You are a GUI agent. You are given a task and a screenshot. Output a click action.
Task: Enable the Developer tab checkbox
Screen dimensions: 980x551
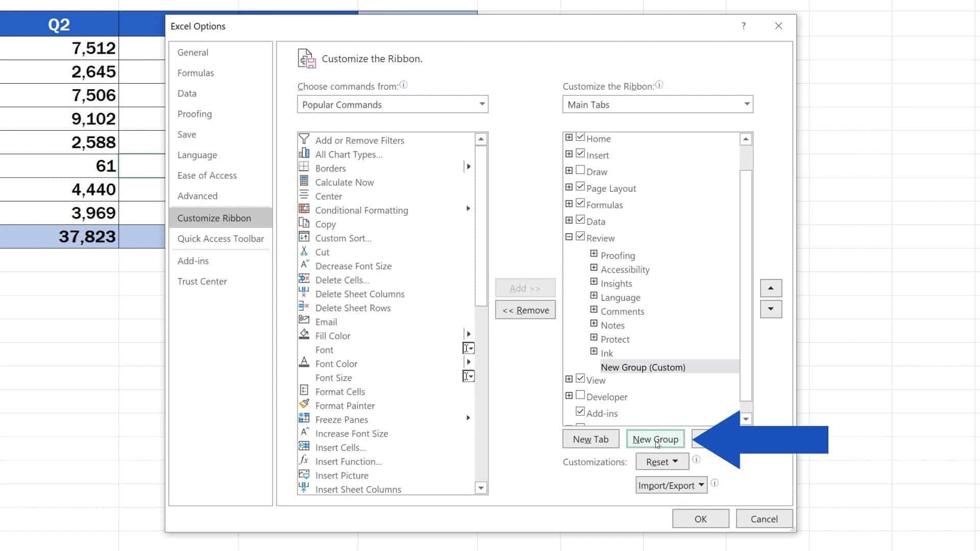580,395
